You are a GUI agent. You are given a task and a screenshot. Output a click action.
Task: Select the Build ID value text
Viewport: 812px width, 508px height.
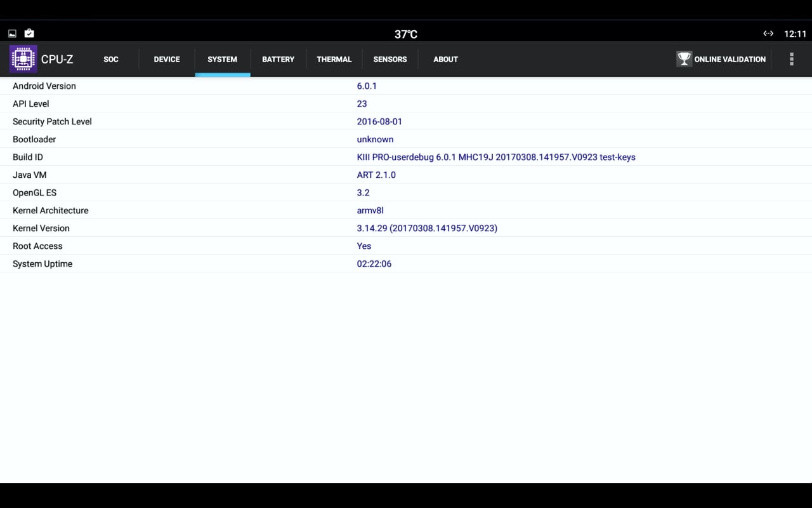pyautogui.click(x=496, y=157)
